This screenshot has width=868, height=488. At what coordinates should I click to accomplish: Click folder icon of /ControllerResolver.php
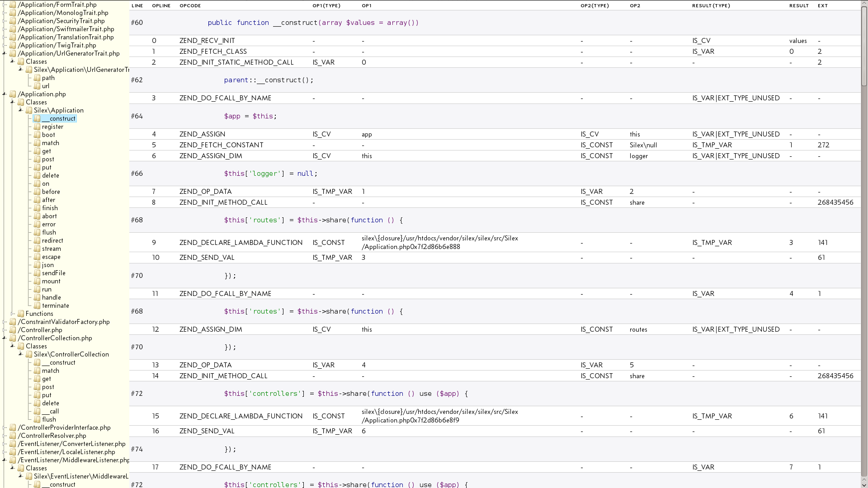13,436
